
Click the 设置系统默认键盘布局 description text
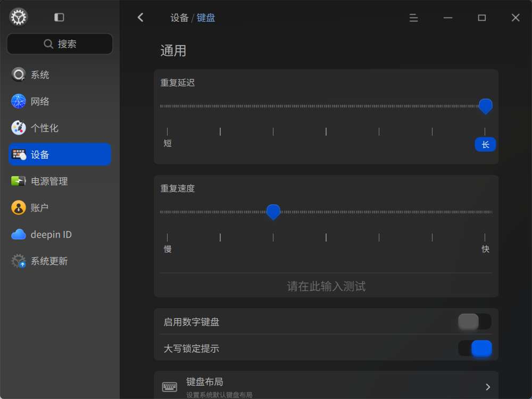click(219, 395)
